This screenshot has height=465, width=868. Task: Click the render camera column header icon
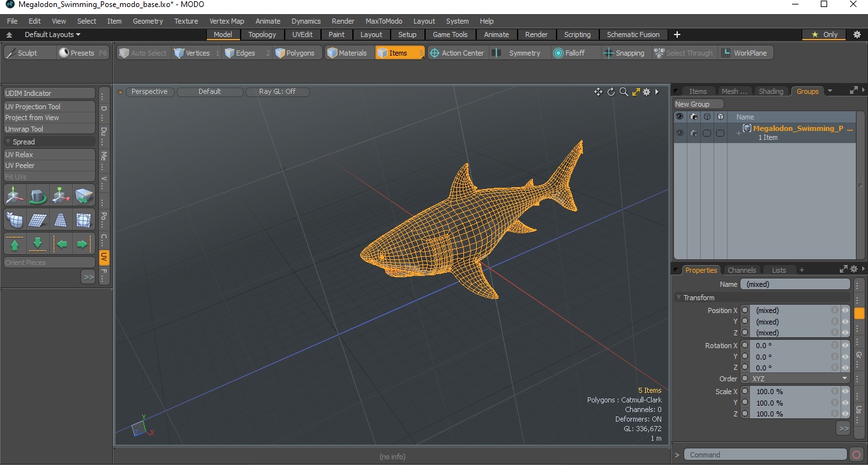point(693,117)
